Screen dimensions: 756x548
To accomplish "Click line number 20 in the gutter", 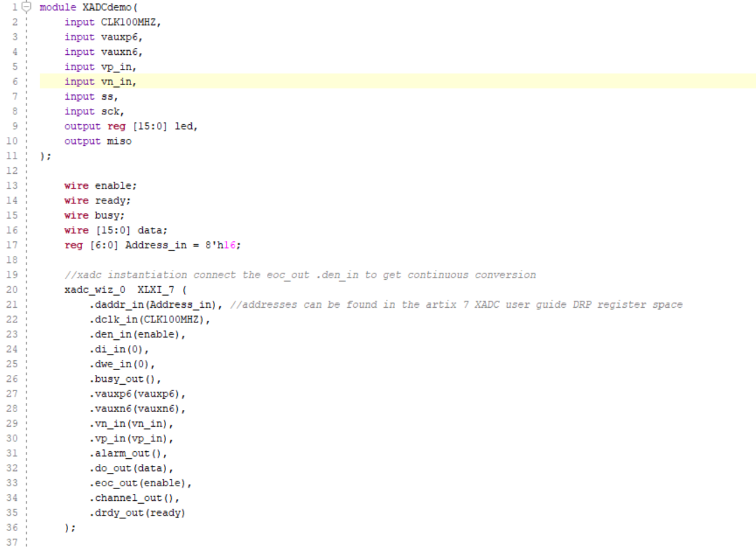I will click(x=12, y=290).
